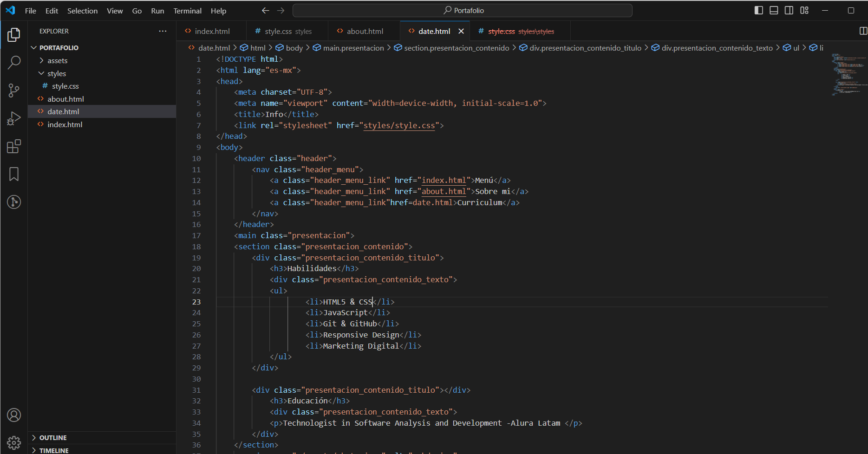
Task: Click the Habilidades heading text in line 20
Action: (x=312, y=268)
